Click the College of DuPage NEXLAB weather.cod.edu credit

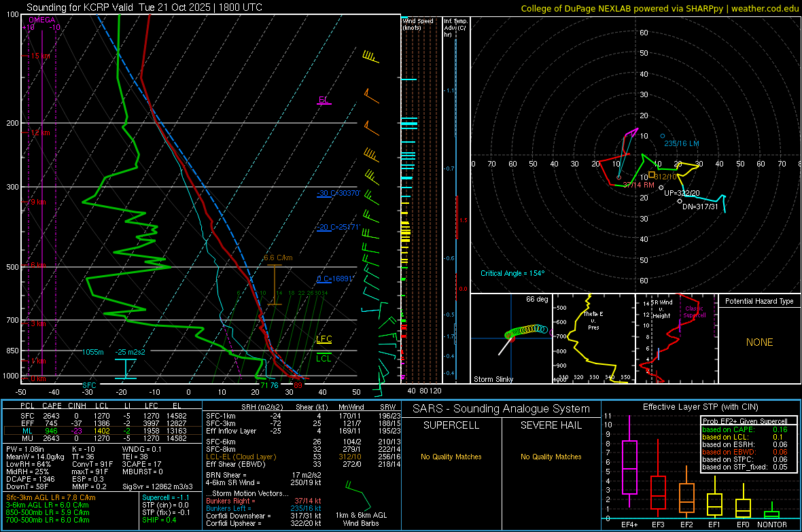tap(659, 8)
